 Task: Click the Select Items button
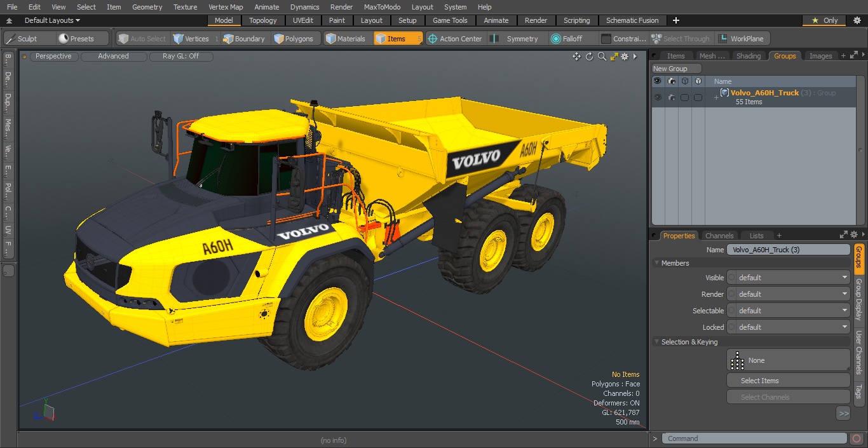pos(788,381)
